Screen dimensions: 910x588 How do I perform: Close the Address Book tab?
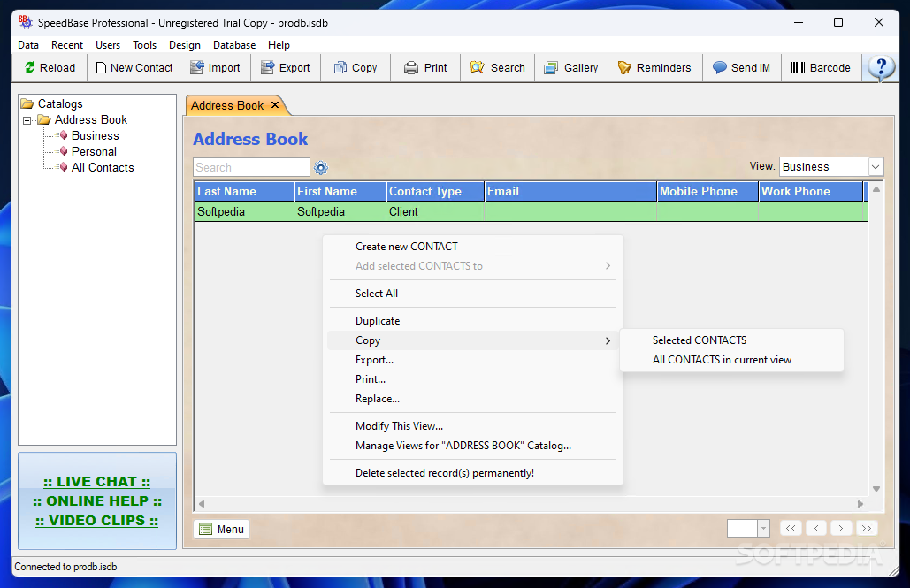click(x=275, y=105)
